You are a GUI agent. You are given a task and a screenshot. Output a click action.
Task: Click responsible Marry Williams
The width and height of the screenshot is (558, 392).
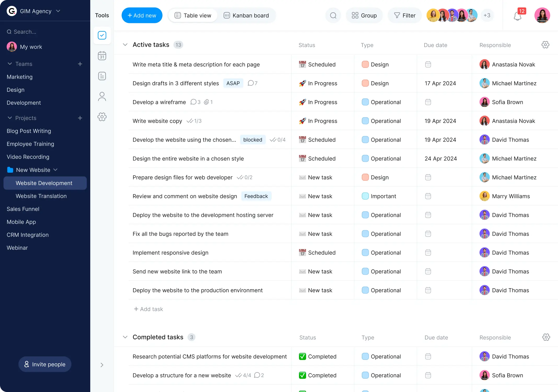point(505,196)
